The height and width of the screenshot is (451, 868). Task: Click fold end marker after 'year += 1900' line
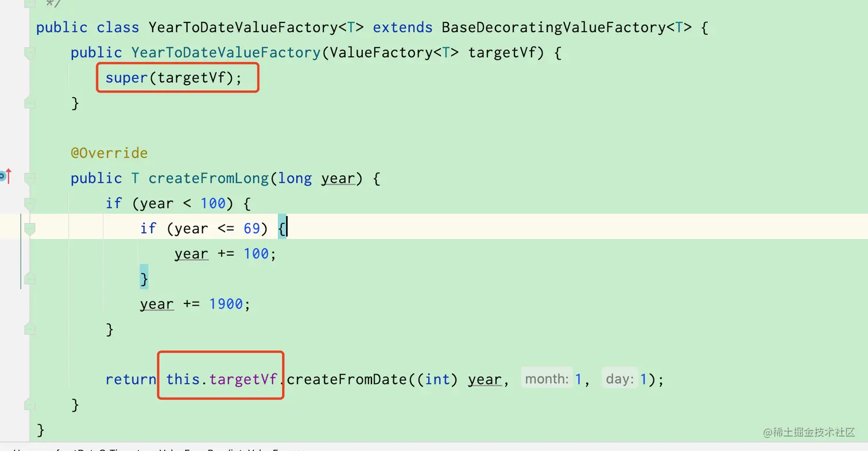coord(30,329)
